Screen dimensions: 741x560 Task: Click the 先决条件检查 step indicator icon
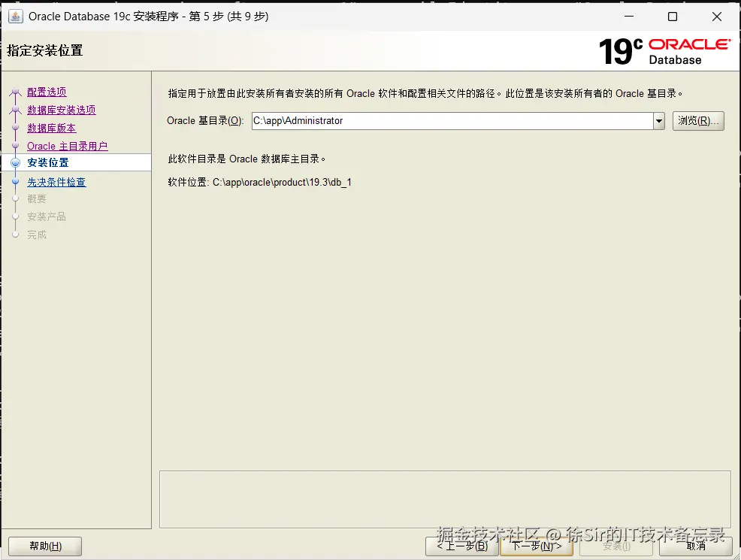click(15, 181)
